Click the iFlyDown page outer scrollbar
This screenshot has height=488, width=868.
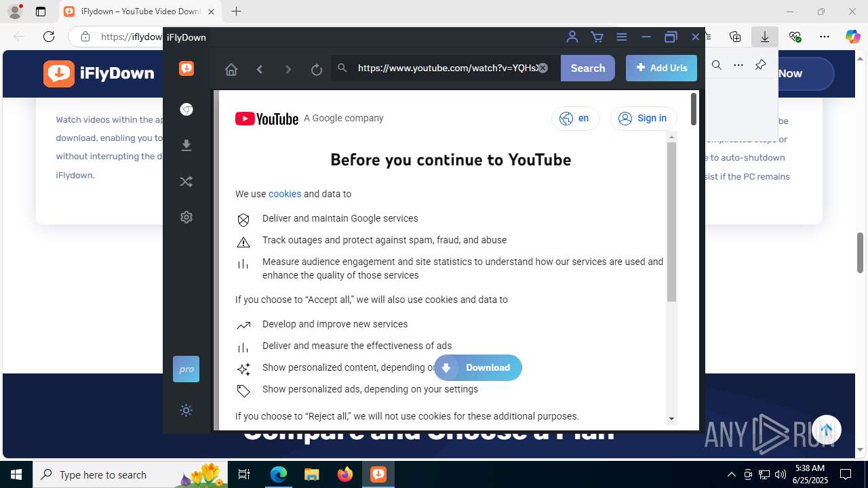click(x=693, y=109)
